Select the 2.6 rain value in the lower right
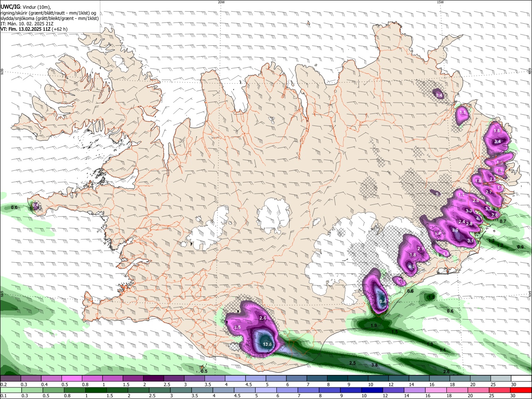 pyautogui.click(x=446, y=372)
